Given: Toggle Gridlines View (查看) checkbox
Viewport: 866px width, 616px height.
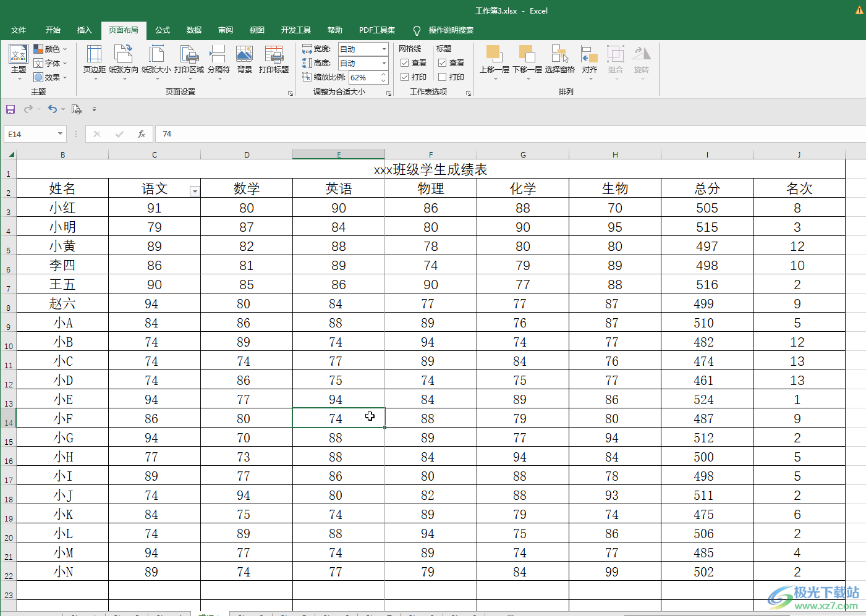Looking at the screenshot, I should [x=405, y=63].
